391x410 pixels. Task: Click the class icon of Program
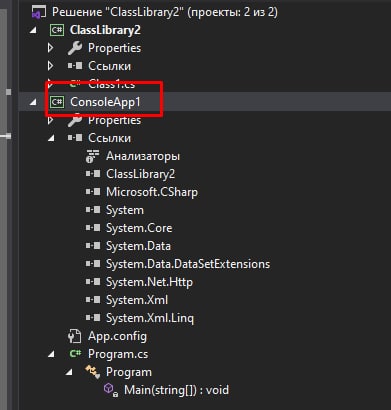(92, 372)
